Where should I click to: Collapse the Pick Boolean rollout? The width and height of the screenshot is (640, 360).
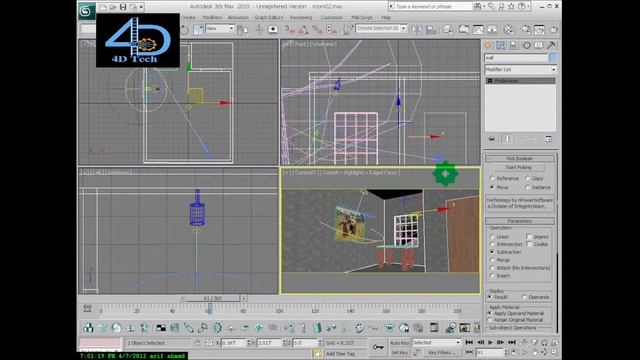tap(520, 158)
